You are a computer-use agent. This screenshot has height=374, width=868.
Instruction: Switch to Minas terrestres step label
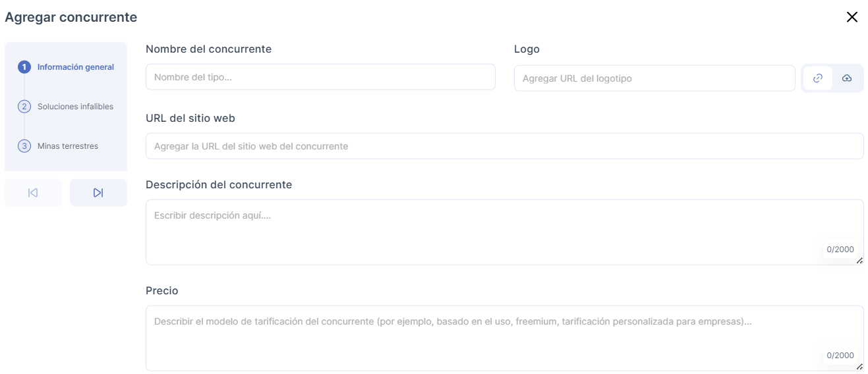[68, 146]
